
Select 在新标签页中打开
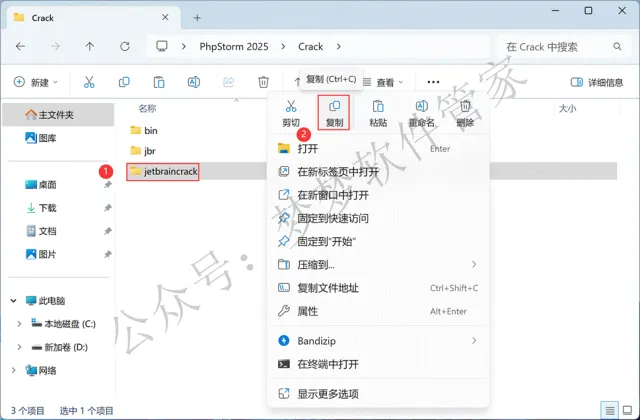click(x=378, y=172)
